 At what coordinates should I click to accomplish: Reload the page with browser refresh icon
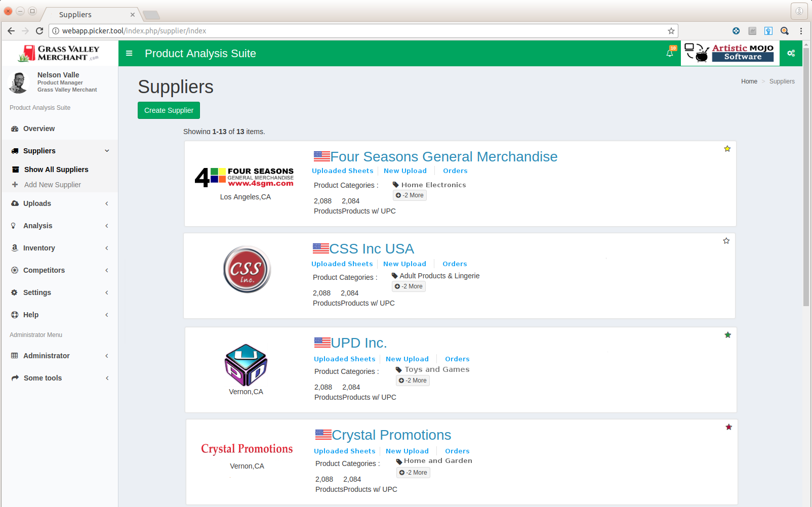39,31
